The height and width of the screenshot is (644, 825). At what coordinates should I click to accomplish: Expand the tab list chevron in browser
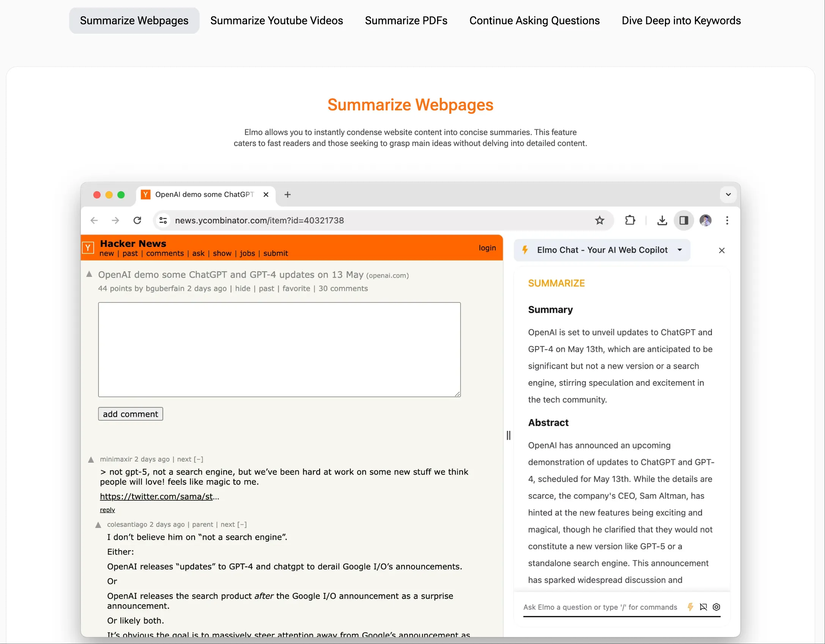pyautogui.click(x=728, y=195)
